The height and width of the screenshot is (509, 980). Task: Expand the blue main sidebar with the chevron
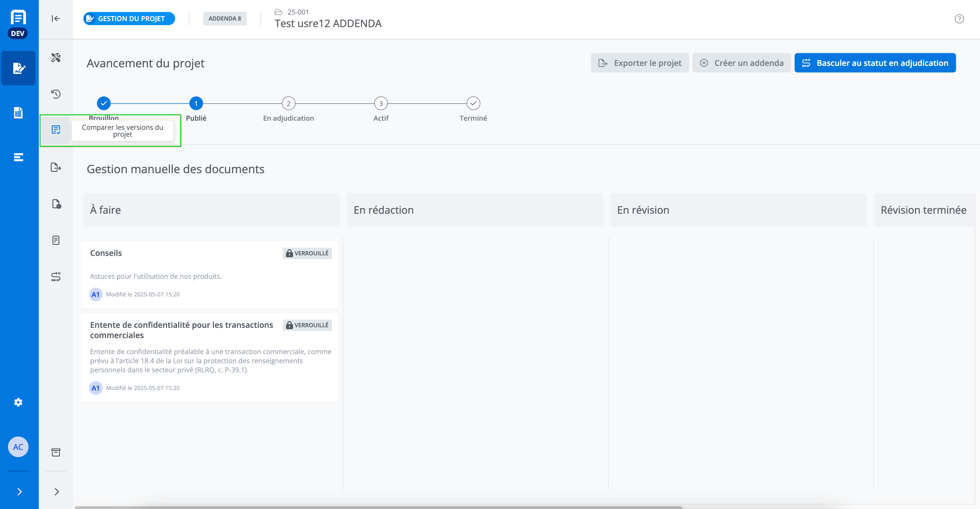[19, 491]
